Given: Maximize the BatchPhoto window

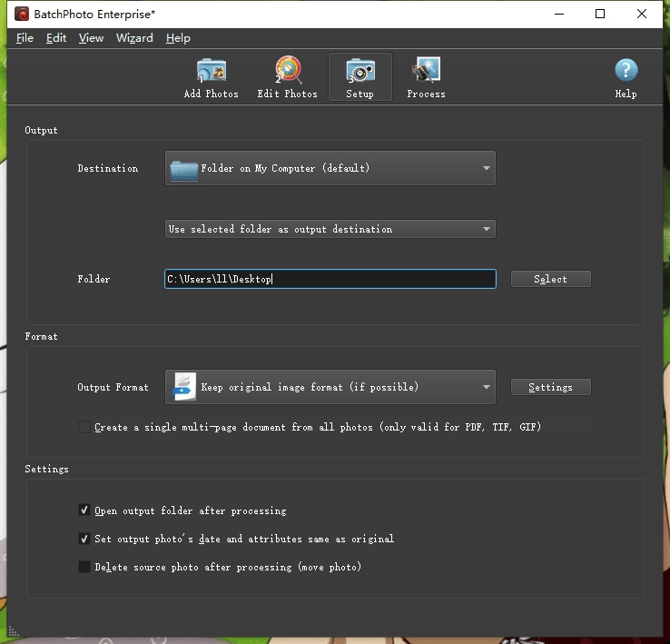Looking at the screenshot, I should (600, 15).
